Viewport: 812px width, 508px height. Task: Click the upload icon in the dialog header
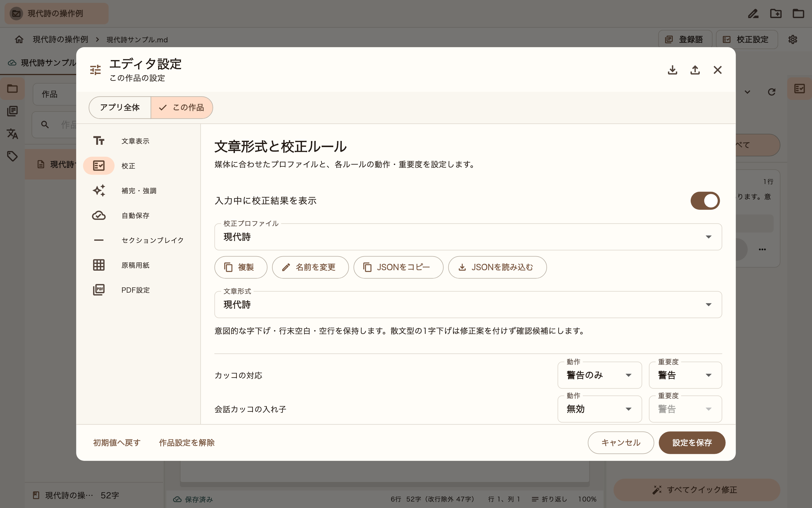(695, 70)
